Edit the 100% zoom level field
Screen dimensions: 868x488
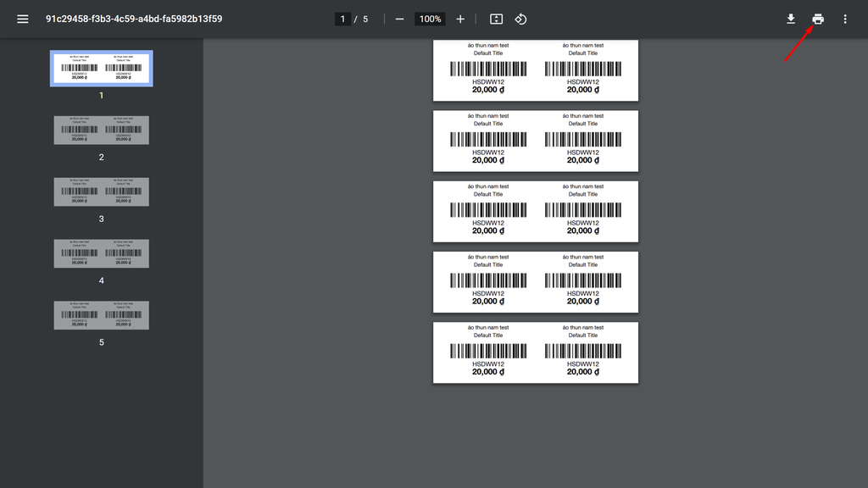[x=430, y=19]
